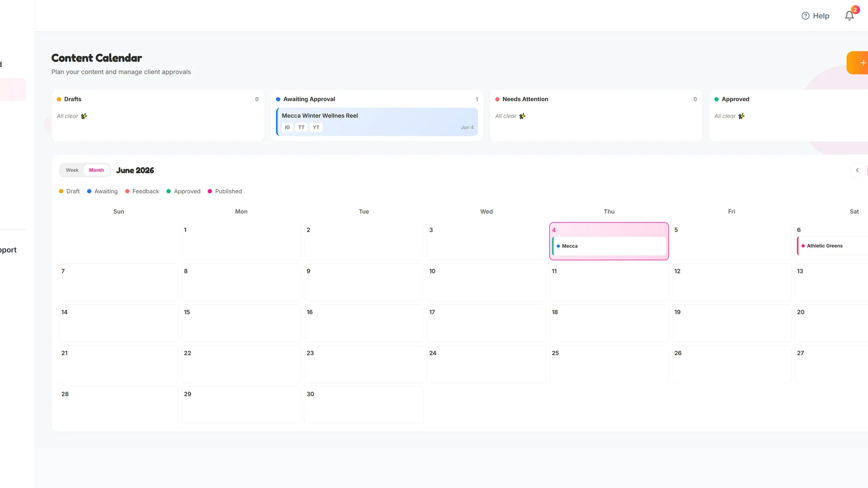This screenshot has height=488, width=868.
Task: Select June 3 calendar cell
Action: tap(486, 241)
